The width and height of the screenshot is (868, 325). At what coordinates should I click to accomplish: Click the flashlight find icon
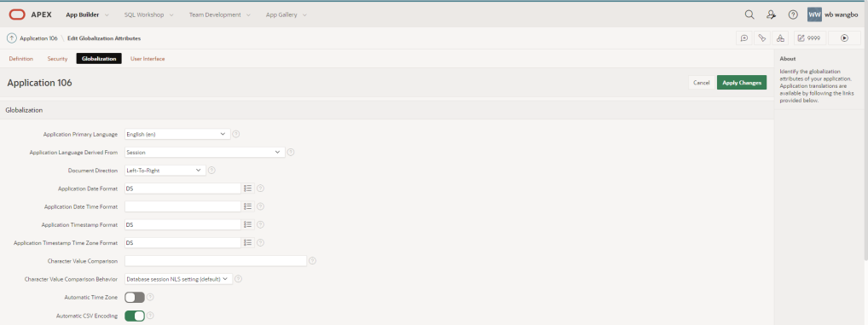coord(762,38)
